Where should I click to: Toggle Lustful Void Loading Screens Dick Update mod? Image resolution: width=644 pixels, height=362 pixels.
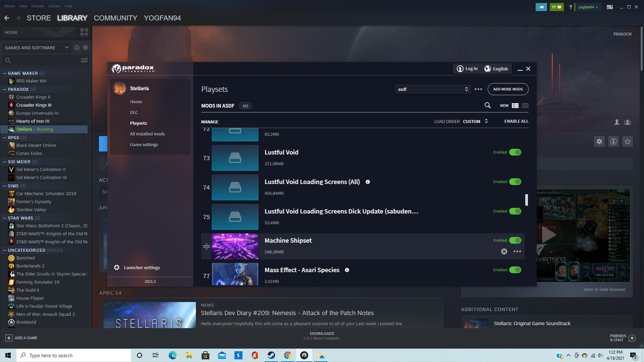515,211
